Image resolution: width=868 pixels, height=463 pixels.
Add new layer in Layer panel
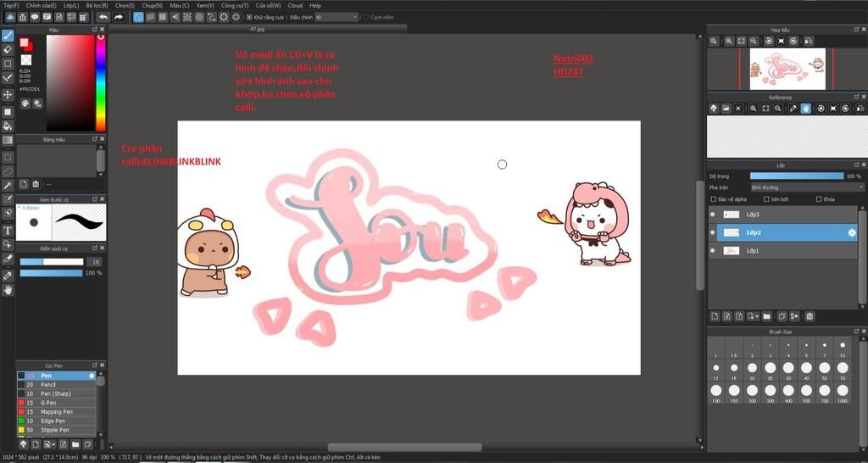tap(715, 316)
